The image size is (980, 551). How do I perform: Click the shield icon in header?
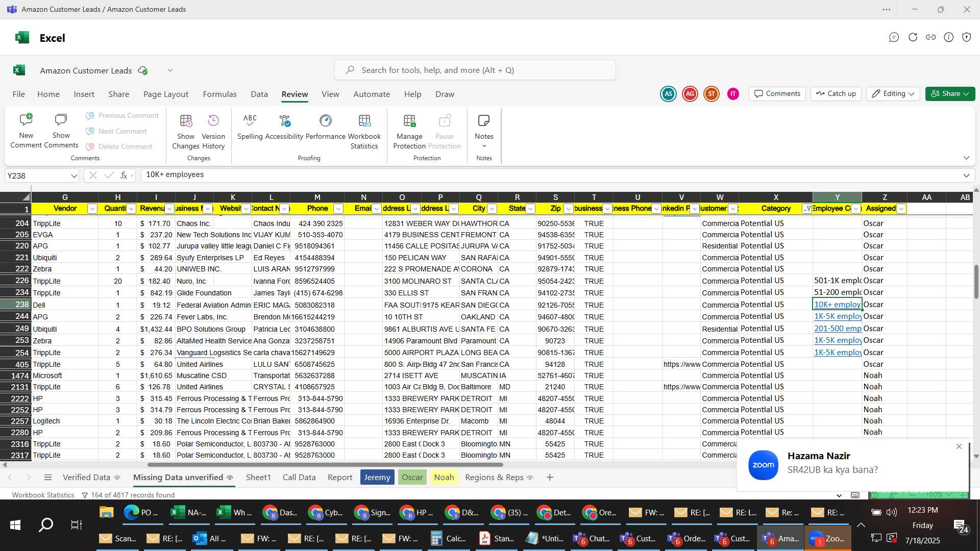[x=966, y=37]
